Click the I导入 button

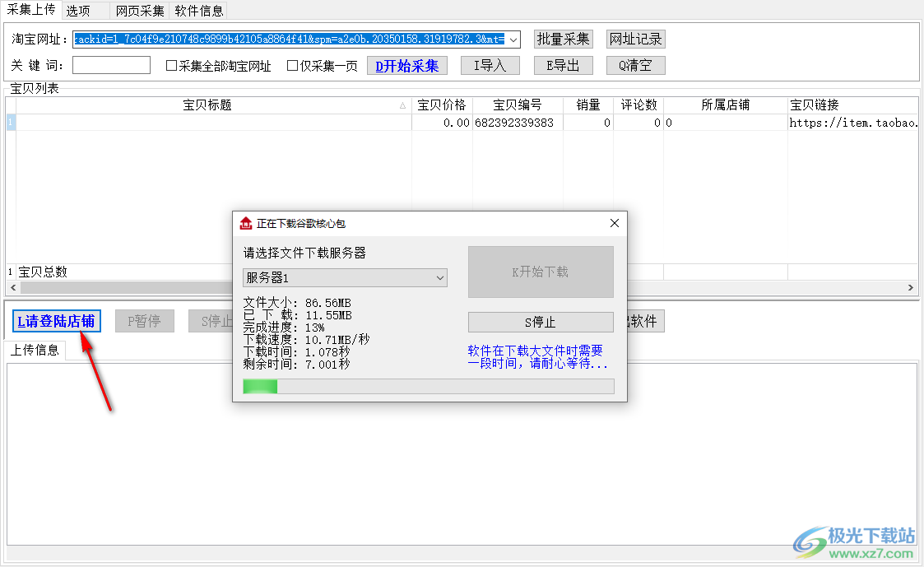(490, 66)
